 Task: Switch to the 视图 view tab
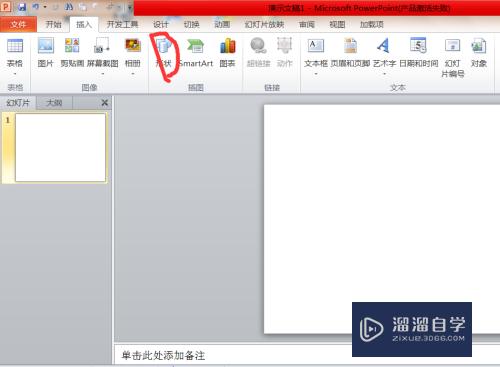[x=337, y=24]
